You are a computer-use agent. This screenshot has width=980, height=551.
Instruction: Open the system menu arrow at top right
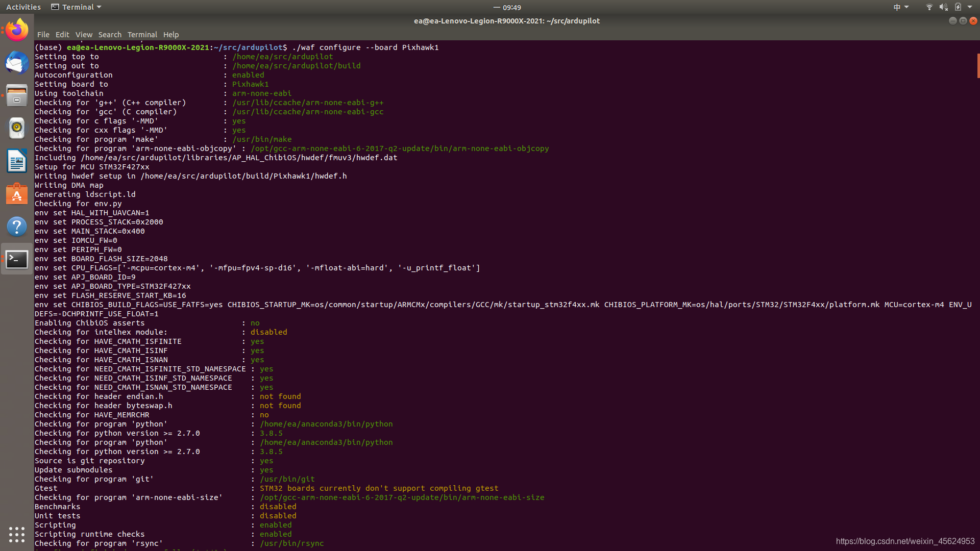pos(970,7)
